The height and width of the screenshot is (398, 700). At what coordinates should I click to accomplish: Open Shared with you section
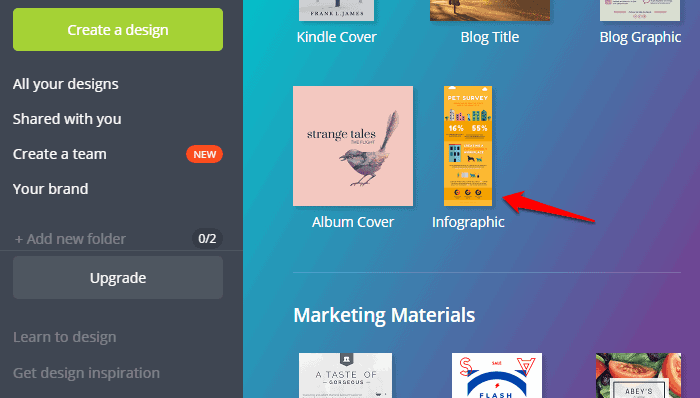(67, 119)
